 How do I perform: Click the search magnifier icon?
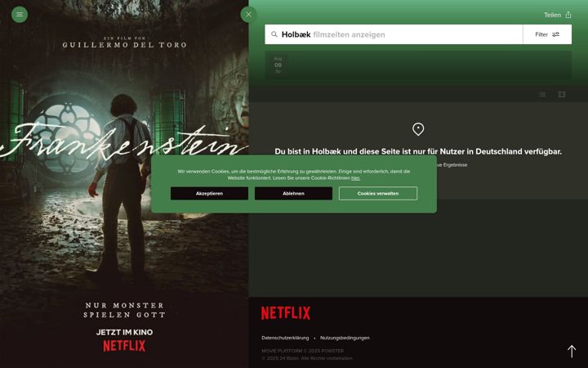(274, 34)
